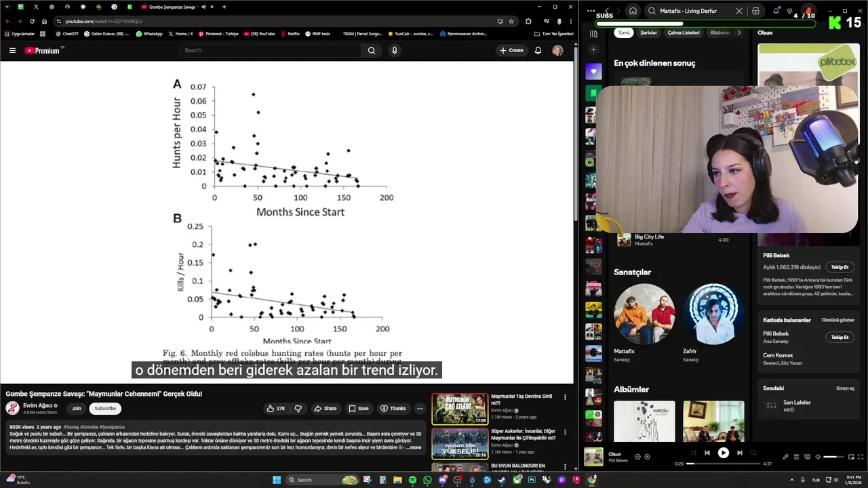The width and height of the screenshot is (868, 488).
Task: Open Spotify three-dot main menu
Action: click(591, 11)
